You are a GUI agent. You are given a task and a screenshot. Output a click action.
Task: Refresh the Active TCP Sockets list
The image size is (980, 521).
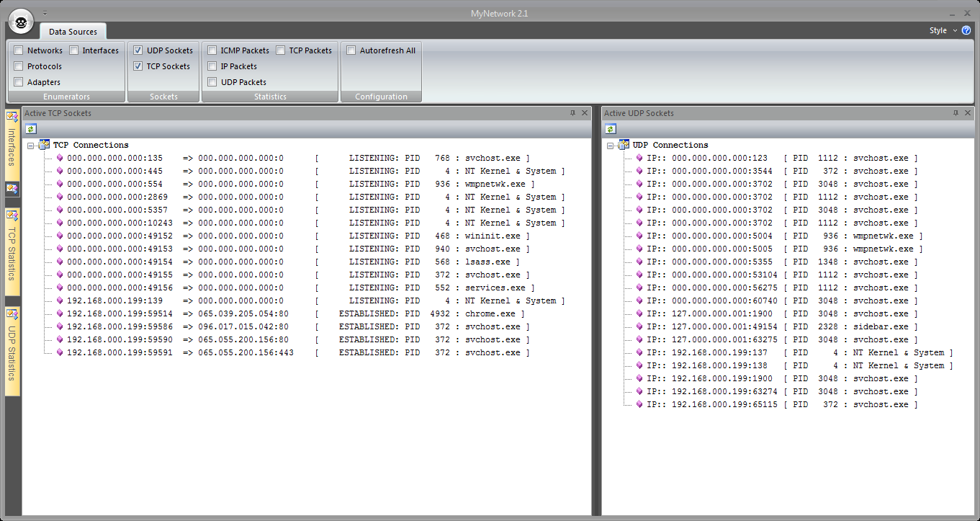point(30,129)
